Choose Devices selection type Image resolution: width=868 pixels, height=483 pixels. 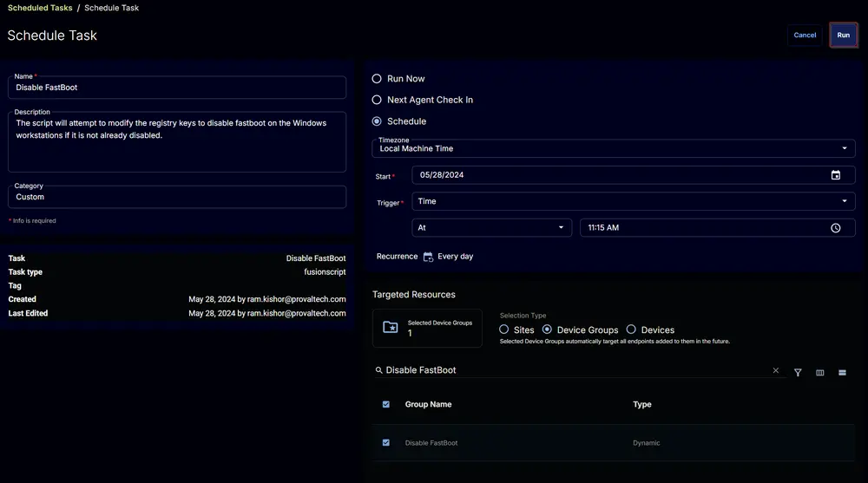point(631,330)
